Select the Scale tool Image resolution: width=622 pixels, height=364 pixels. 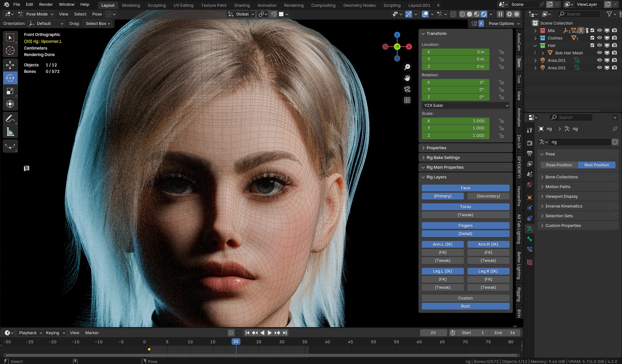(x=10, y=91)
